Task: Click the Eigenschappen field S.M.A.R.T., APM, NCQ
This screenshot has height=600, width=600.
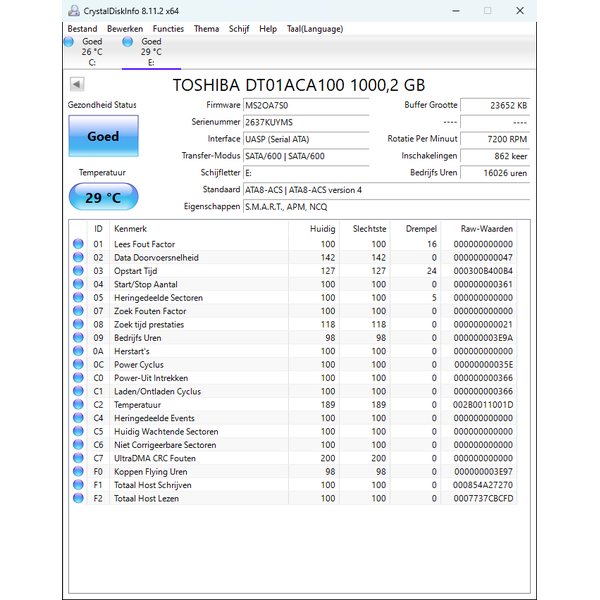Action: 386,207
